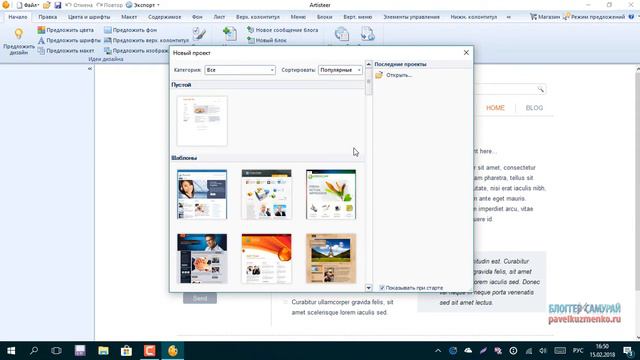Click Повтор redo button
Viewport: 640px width, 360px height.
[x=109, y=5]
